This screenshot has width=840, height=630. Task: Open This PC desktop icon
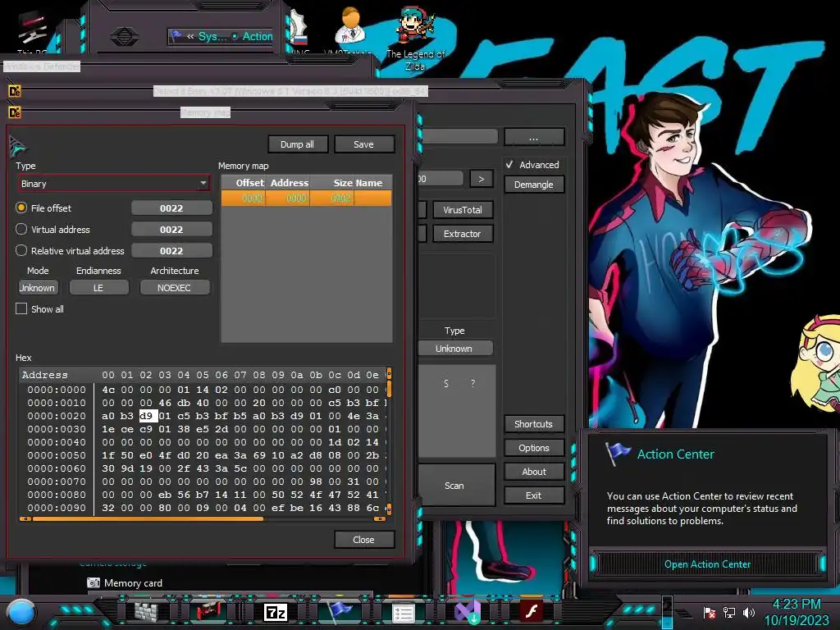point(33,32)
